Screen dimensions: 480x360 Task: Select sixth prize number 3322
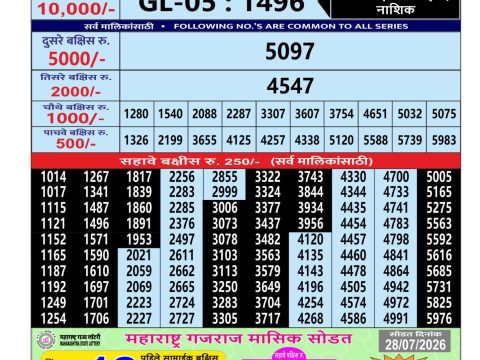[x=268, y=177]
